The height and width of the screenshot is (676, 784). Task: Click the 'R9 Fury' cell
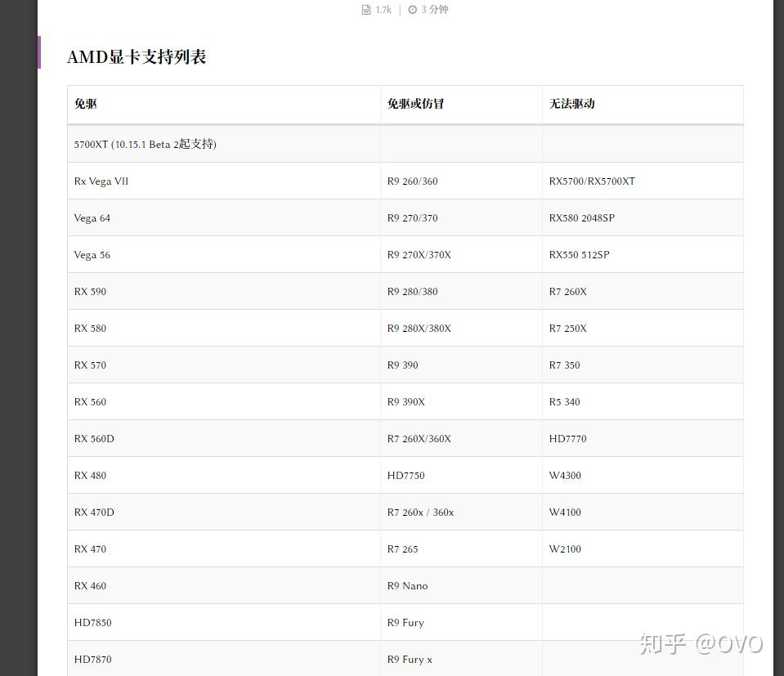point(461,622)
